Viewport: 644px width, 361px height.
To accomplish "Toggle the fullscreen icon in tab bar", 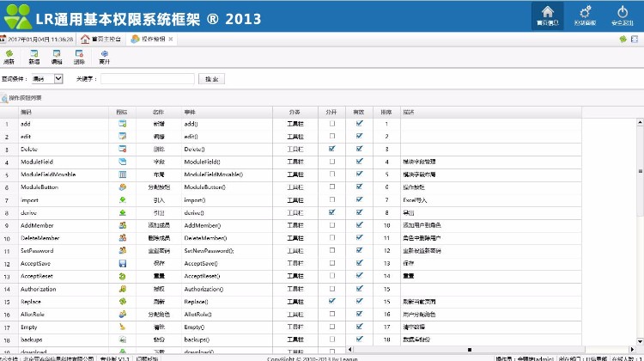I will pyautogui.click(x=635, y=39).
